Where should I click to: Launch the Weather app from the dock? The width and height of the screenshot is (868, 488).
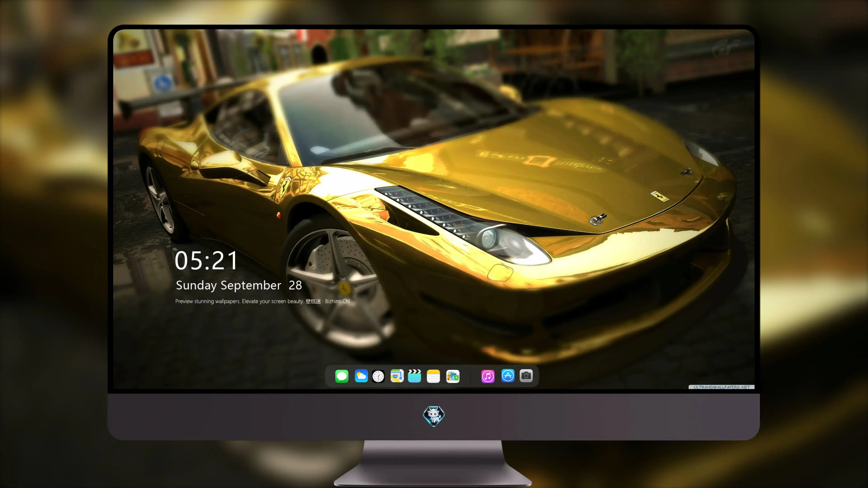tap(361, 376)
